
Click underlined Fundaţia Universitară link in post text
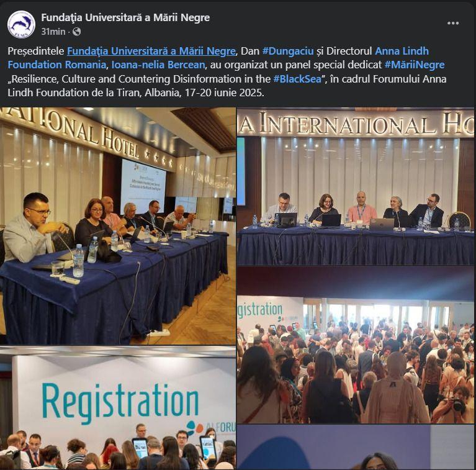click(x=151, y=51)
